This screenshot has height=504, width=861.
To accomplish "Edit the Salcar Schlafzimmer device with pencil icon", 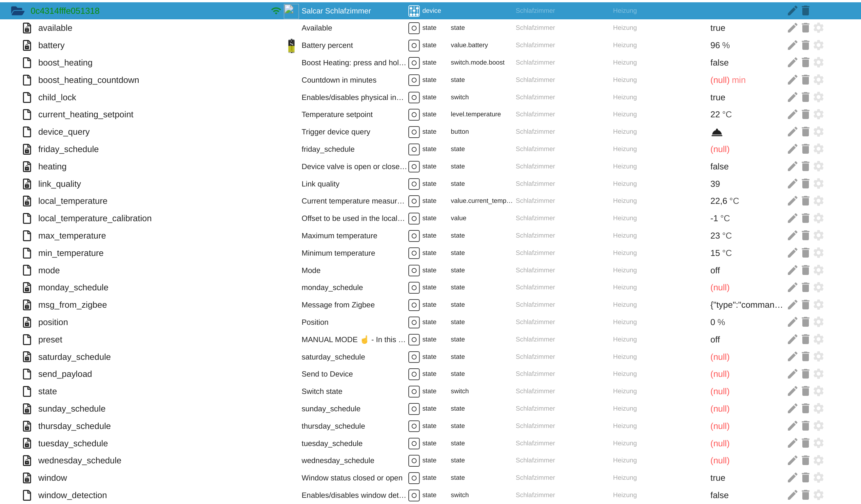I will [x=792, y=10].
